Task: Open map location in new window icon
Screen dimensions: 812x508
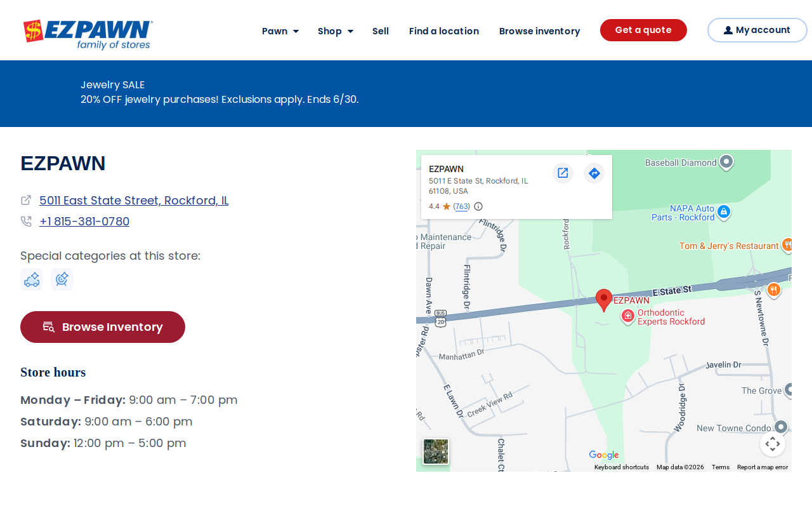Action: [563, 173]
